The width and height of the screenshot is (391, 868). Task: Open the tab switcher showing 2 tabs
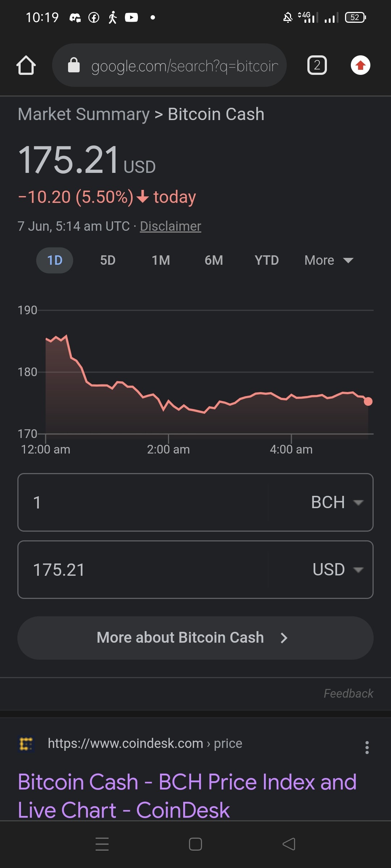point(317,65)
